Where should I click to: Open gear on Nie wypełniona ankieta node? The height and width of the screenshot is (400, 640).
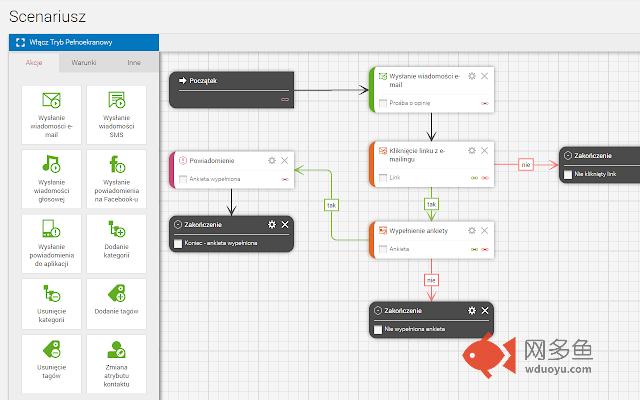(472, 311)
